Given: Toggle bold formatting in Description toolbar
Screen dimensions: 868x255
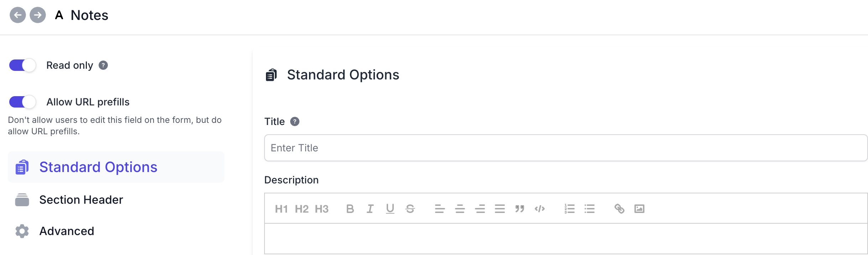Looking at the screenshot, I should 350,209.
